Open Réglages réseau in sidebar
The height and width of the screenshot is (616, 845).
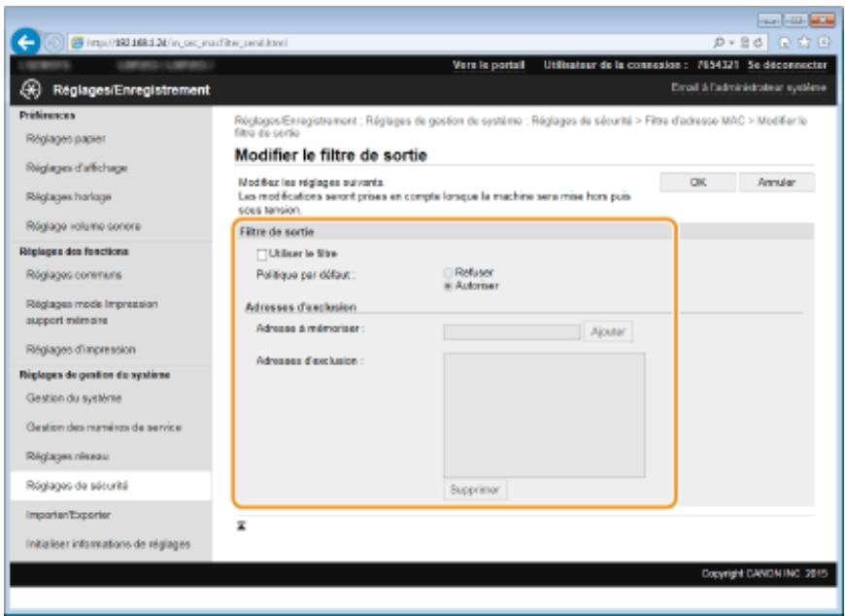click(67, 457)
